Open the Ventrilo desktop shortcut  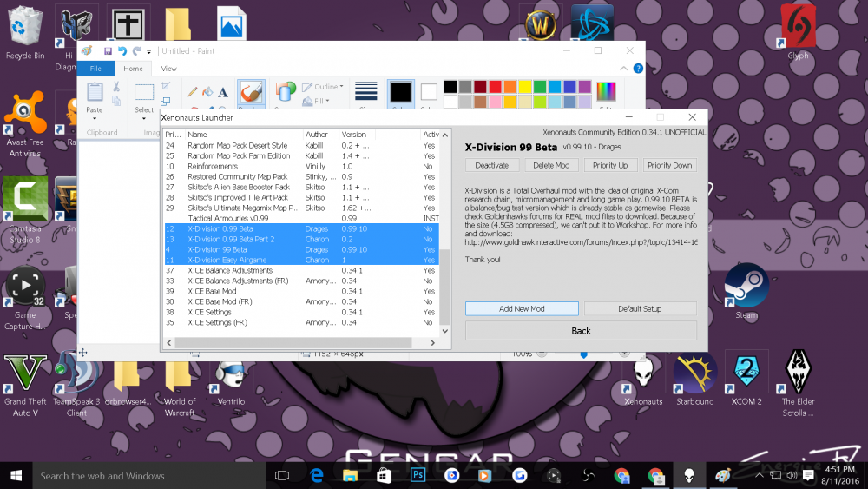231,382
